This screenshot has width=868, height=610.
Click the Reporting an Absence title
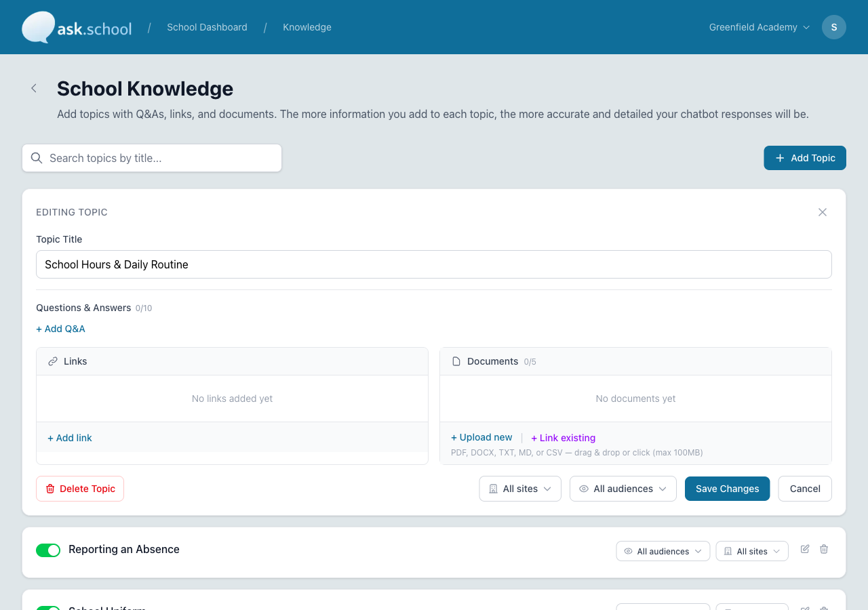[x=124, y=549]
